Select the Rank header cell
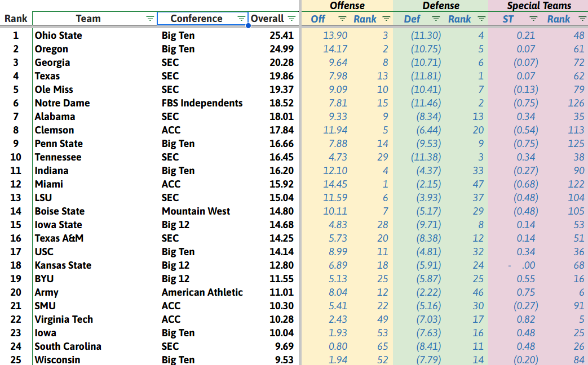Image resolution: width=588 pixels, height=365 pixels. tap(16, 19)
